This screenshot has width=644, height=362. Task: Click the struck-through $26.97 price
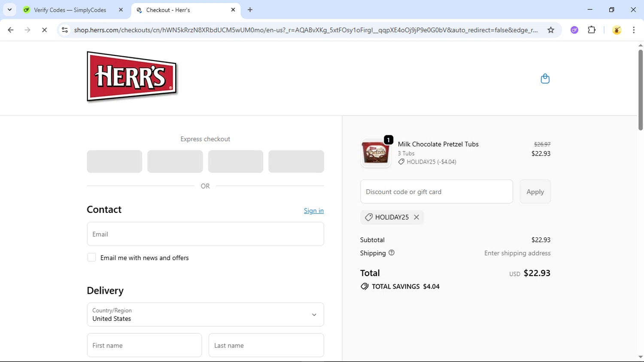[x=542, y=144]
